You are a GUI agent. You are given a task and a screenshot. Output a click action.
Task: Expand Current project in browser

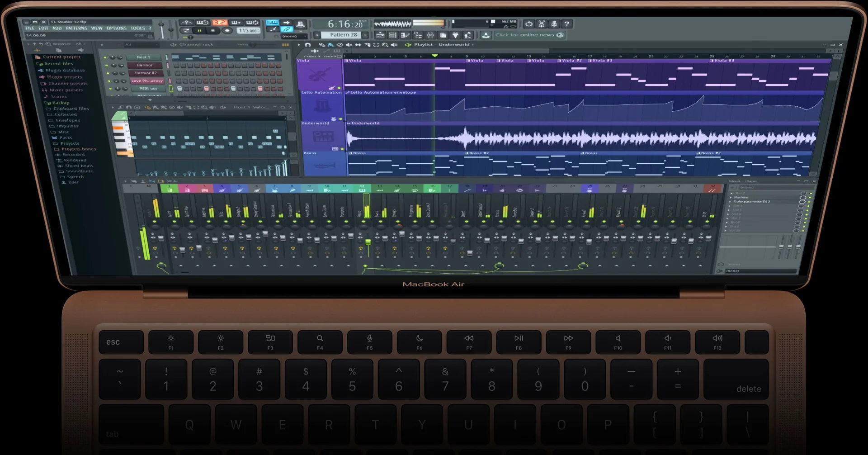[x=58, y=57]
